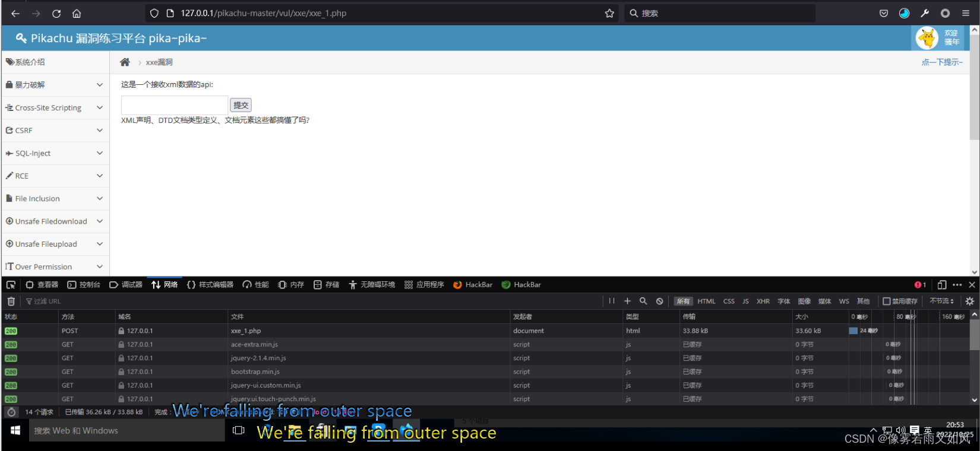Viewport: 980px width, 451px height.
Task: Click the error count indicator
Action: (920, 285)
